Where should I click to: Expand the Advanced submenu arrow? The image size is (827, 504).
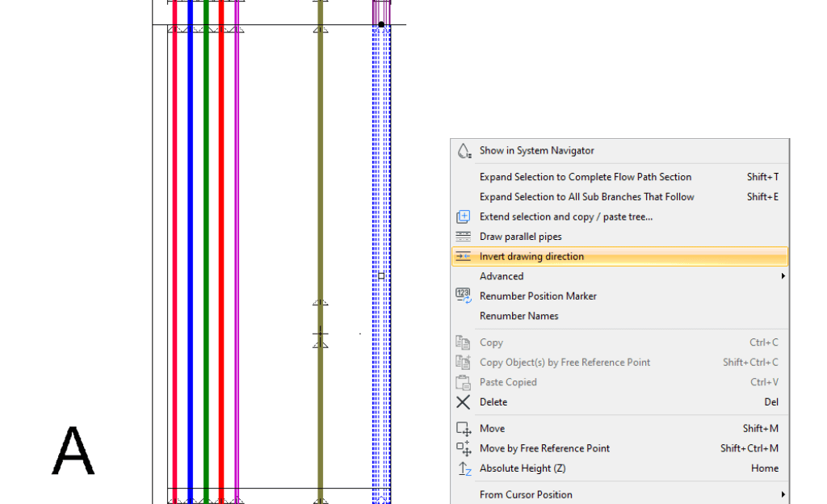pyautogui.click(x=783, y=276)
